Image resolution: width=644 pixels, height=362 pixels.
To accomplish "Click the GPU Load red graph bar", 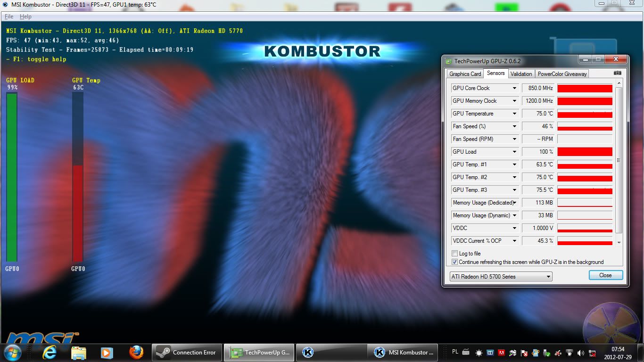I will click(x=585, y=152).
